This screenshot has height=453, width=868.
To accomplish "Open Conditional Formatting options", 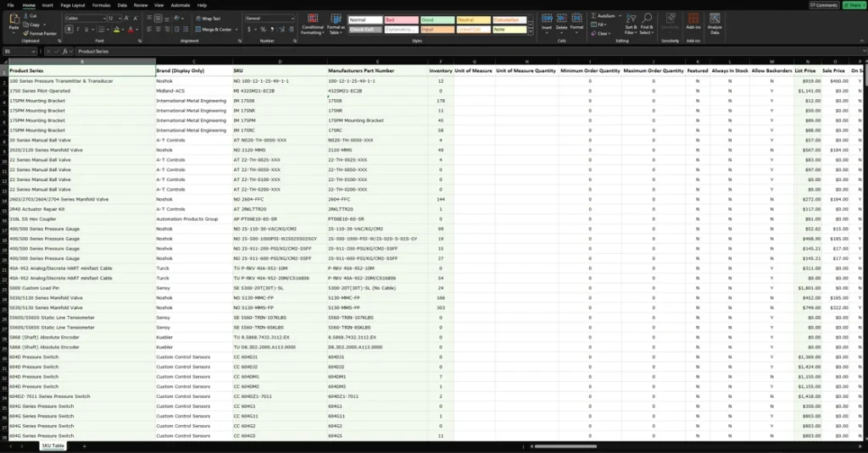I will tap(313, 25).
